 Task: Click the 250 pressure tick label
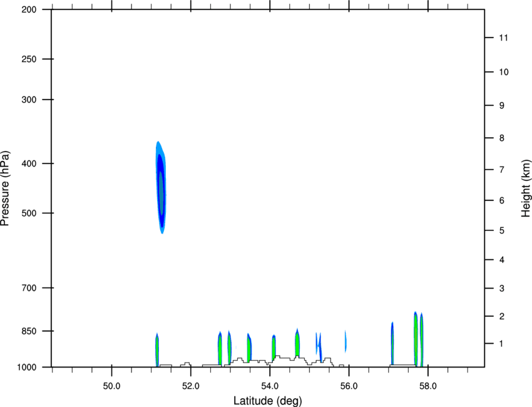click(x=29, y=59)
